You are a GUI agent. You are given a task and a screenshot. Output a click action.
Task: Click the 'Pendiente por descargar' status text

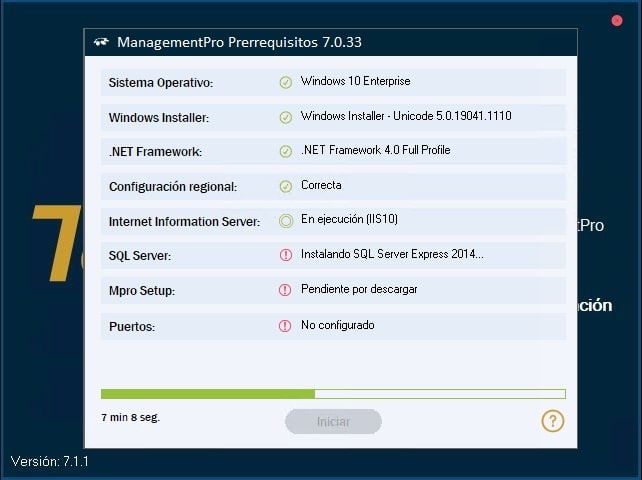point(359,289)
